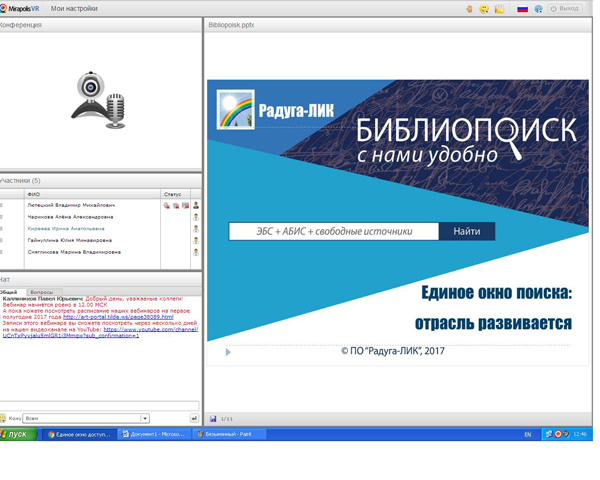Switch to Безымянный - Paint taskbar item
The height and width of the screenshot is (480, 600).
[x=228, y=434]
